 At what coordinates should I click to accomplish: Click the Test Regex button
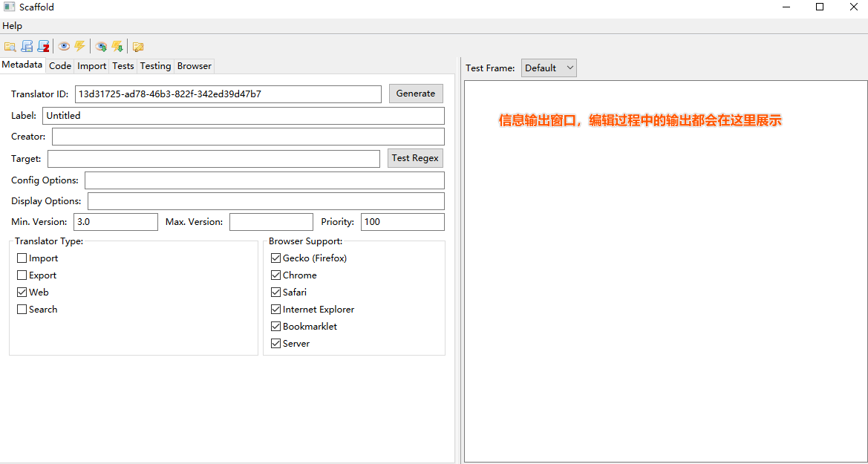[414, 157]
